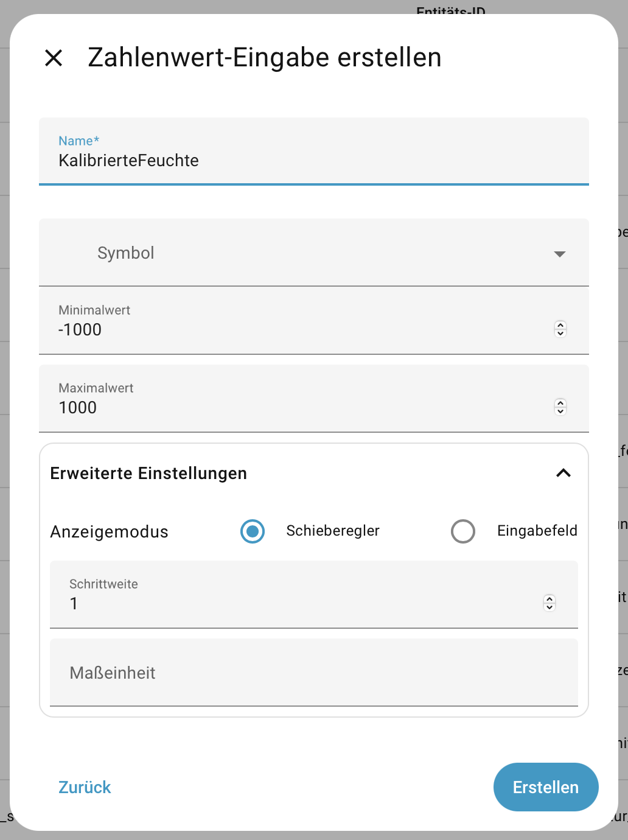Go back with the Zurück link
The height and width of the screenshot is (840, 628).
tap(85, 787)
